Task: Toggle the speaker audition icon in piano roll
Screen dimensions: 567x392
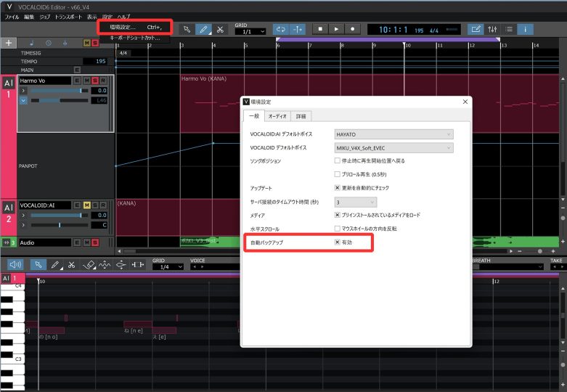Action: (15, 265)
